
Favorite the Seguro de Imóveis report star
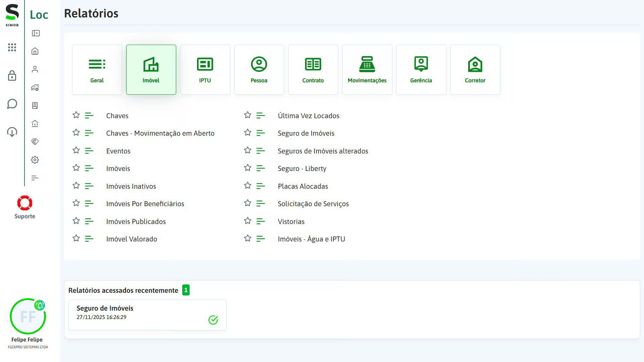tap(247, 133)
